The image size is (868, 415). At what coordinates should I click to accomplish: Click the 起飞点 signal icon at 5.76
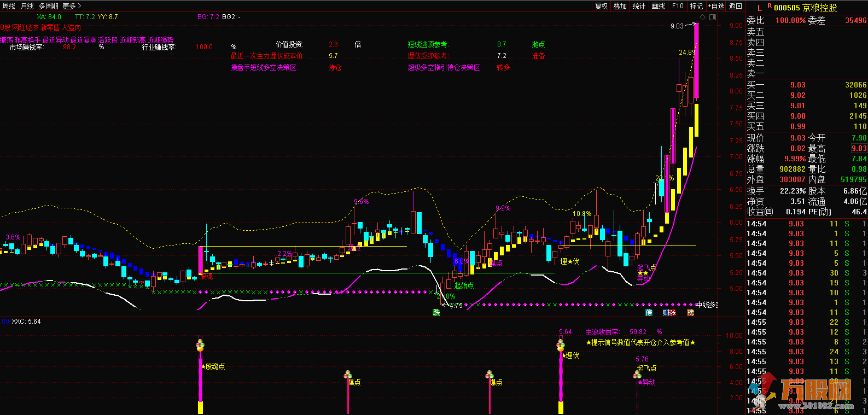[x=637, y=375]
